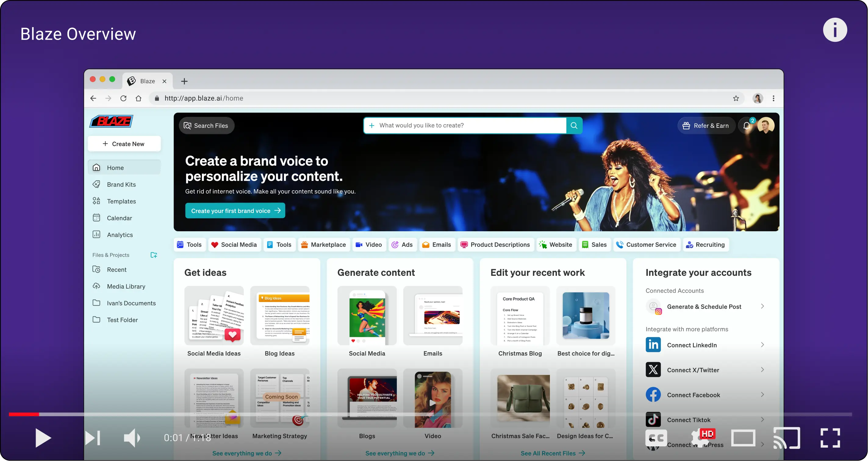This screenshot has width=868, height=461.
Task: Click the Search Files button
Action: click(x=206, y=126)
